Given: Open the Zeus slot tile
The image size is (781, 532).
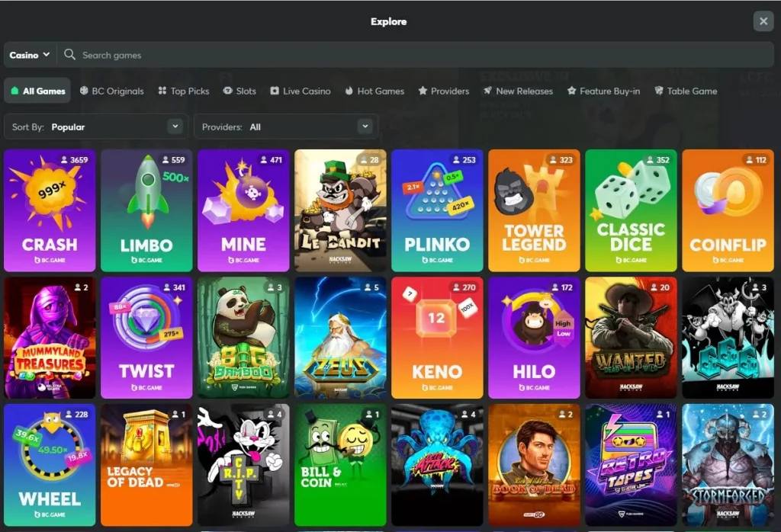Looking at the screenshot, I should (340, 338).
